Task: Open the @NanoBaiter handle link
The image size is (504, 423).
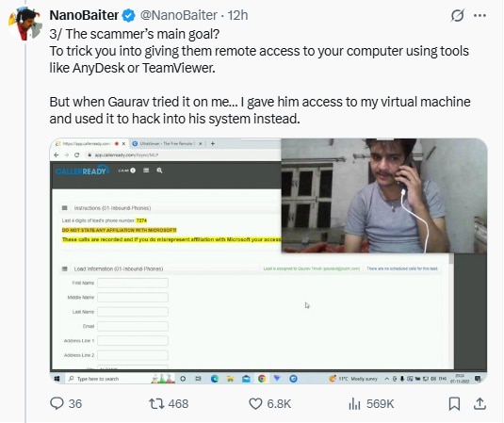Action: pos(178,15)
